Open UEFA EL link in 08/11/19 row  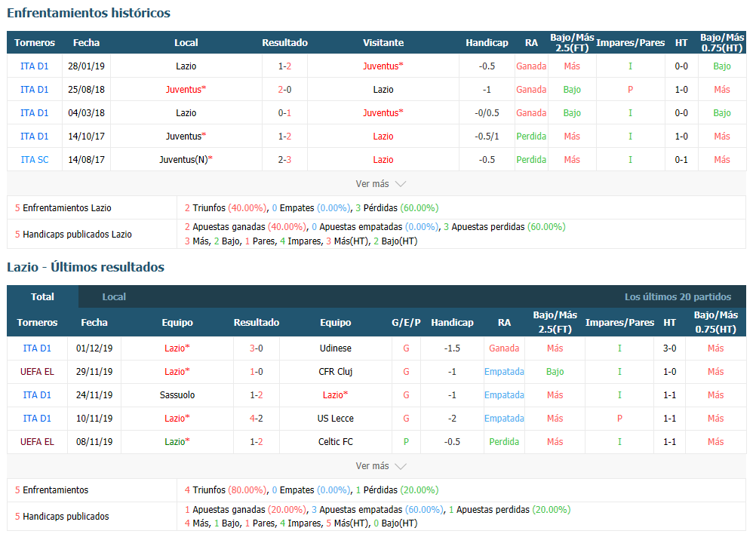tap(37, 441)
